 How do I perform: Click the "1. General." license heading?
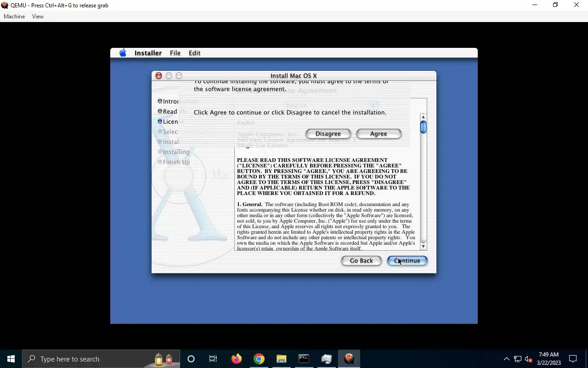click(249, 204)
